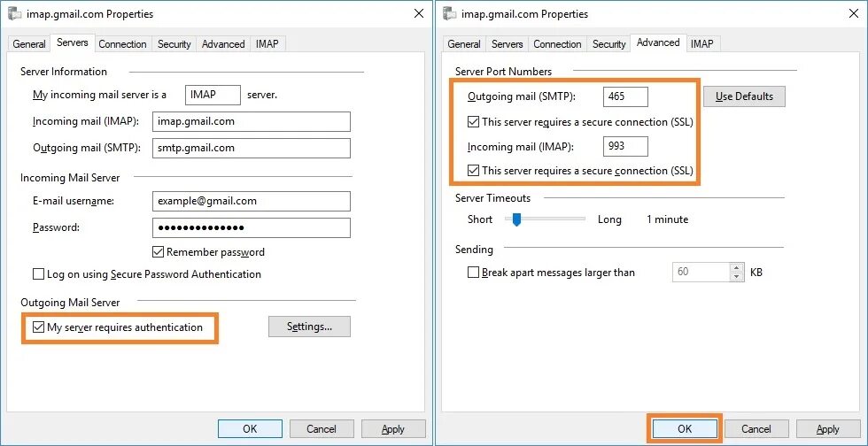
Task: Click the Incoming mail (IMAP) server address field
Action: (252, 122)
